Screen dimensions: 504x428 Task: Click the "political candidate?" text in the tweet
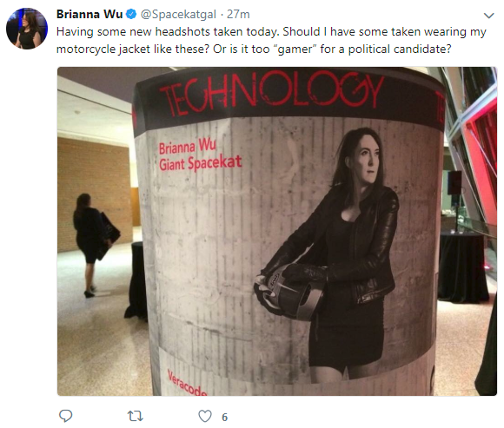point(400,49)
